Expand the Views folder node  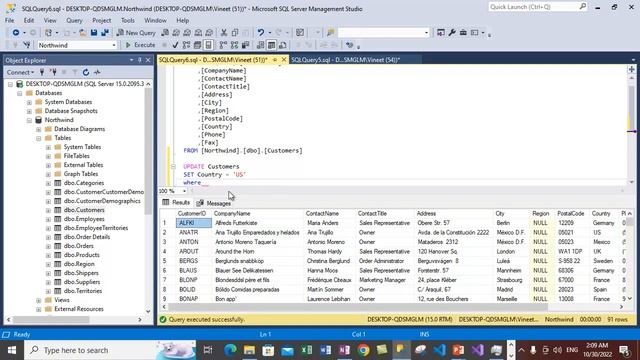38,300
